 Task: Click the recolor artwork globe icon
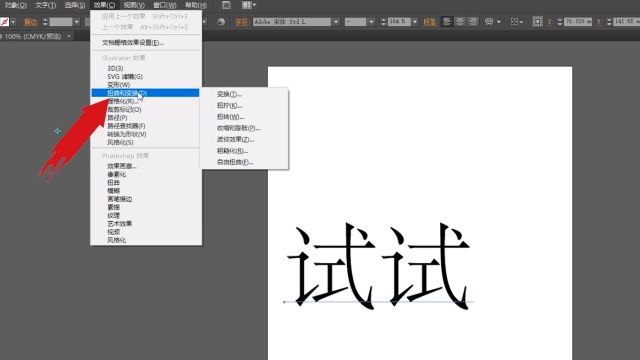tap(221, 22)
